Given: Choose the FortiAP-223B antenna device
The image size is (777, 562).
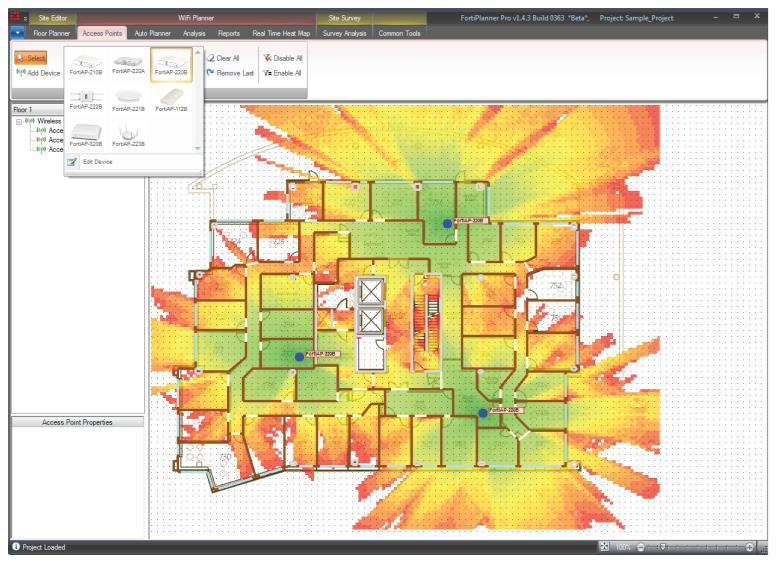Looking at the screenshot, I should [x=128, y=135].
